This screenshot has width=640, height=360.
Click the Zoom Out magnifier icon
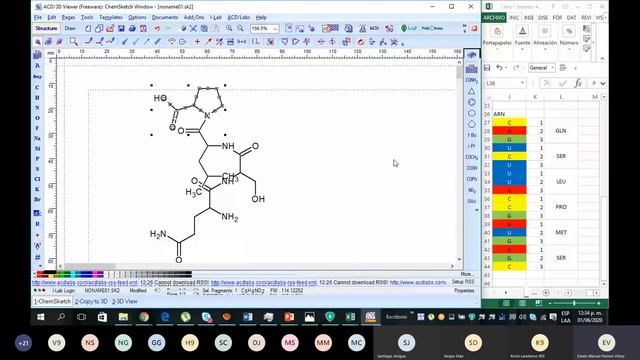pyautogui.click(x=240, y=28)
